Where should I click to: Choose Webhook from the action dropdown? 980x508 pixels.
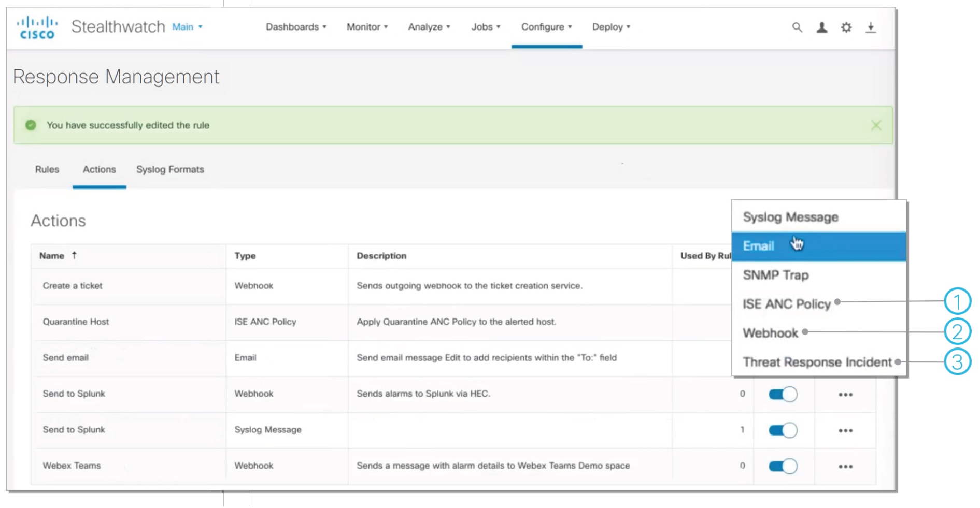[819, 333]
